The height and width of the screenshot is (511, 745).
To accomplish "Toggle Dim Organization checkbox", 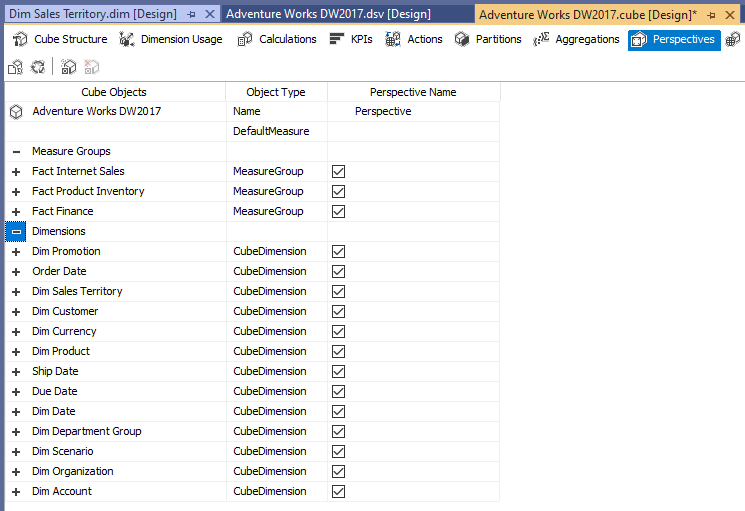I will coord(338,472).
